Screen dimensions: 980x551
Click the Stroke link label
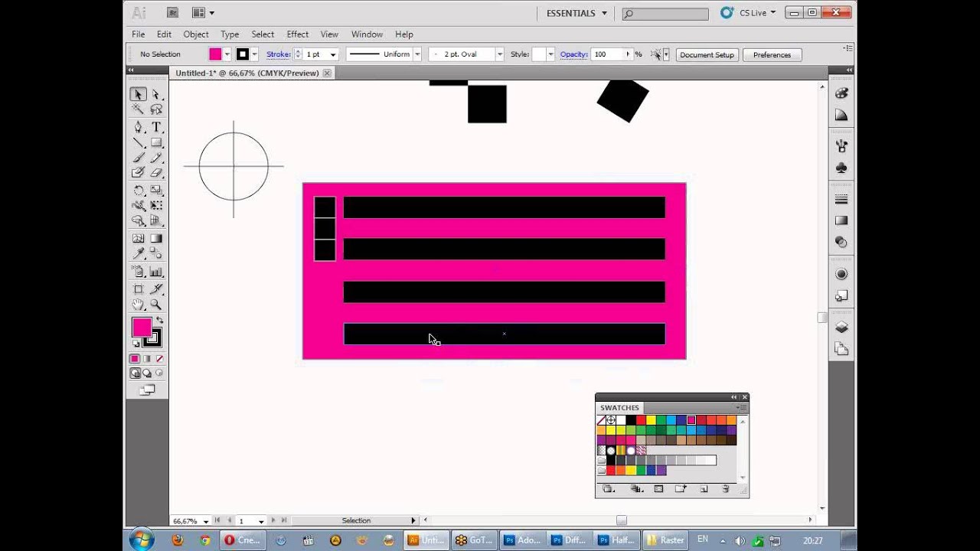(279, 54)
